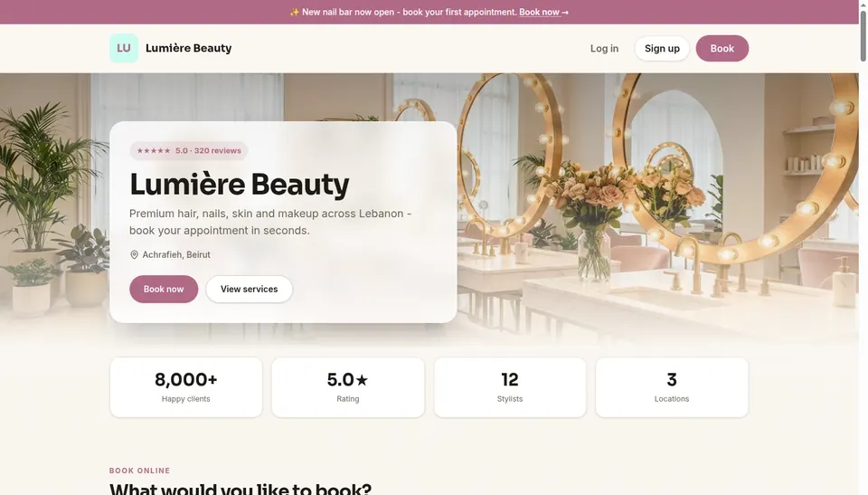The height and width of the screenshot is (495, 868).
Task: Click the 'New nail bar now open' banner text
Action: (409, 12)
